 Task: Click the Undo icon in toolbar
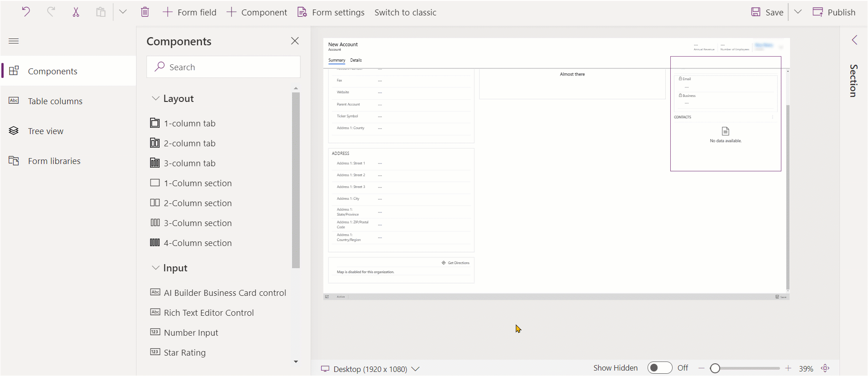pos(26,12)
